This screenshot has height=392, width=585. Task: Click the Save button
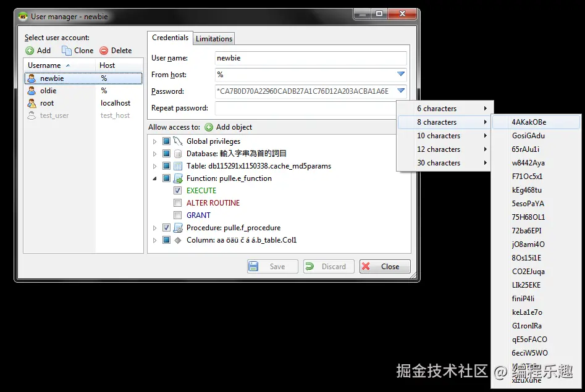tap(272, 266)
